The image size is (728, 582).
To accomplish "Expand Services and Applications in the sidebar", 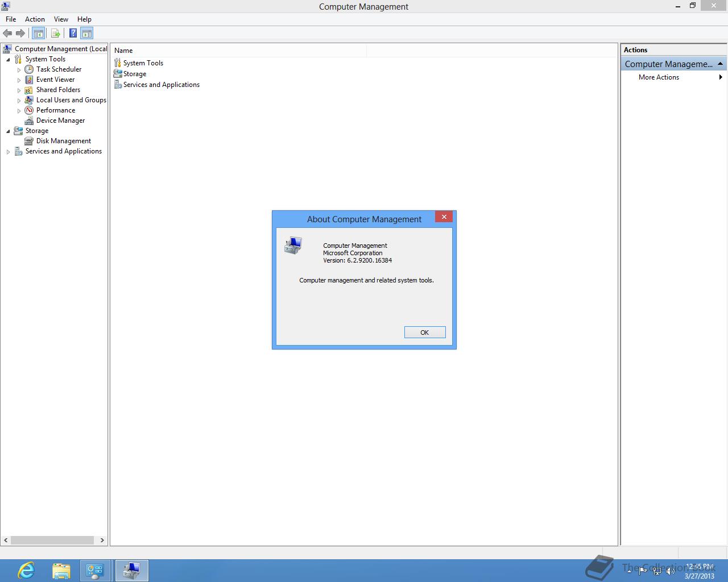I will click(x=8, y=151).
